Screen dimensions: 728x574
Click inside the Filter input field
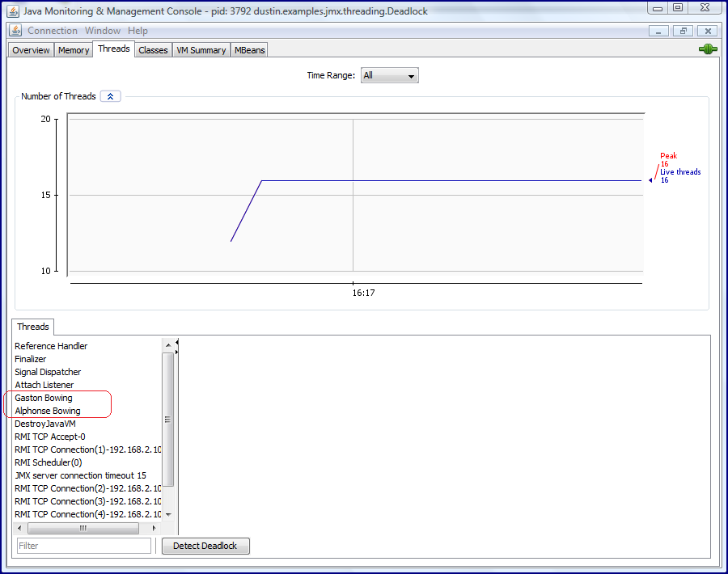pyautogui.click(x=83, y=546)
